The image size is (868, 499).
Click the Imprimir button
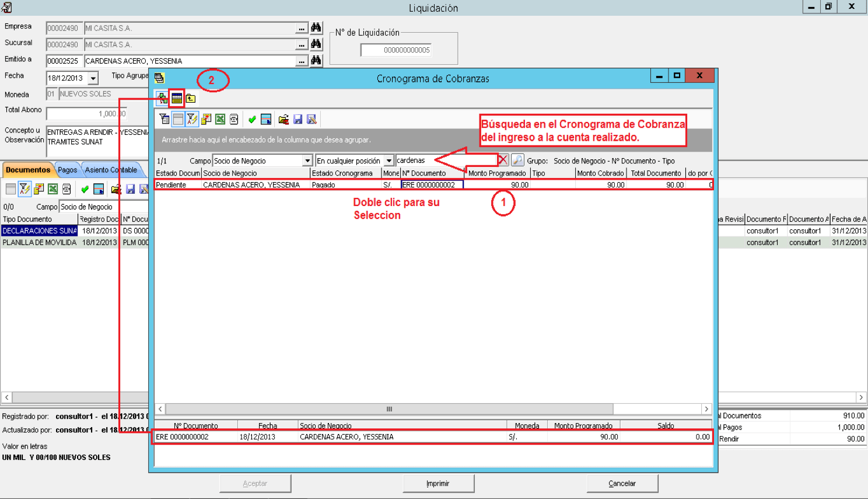(x=438, y=483)
